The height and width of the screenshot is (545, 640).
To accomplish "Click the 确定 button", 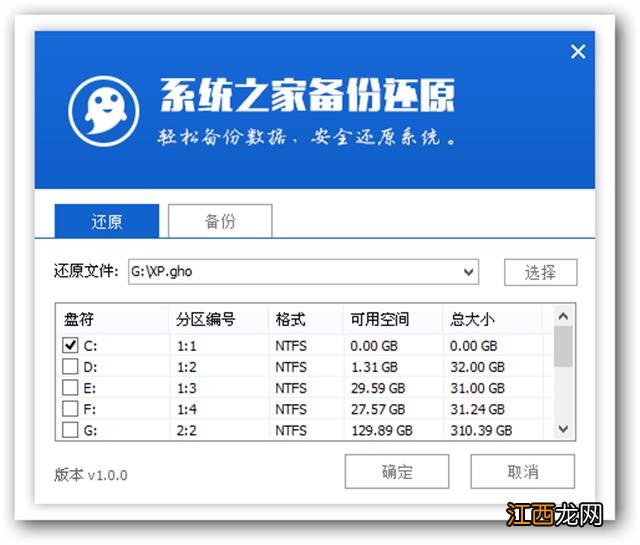I will pos(397,472).
